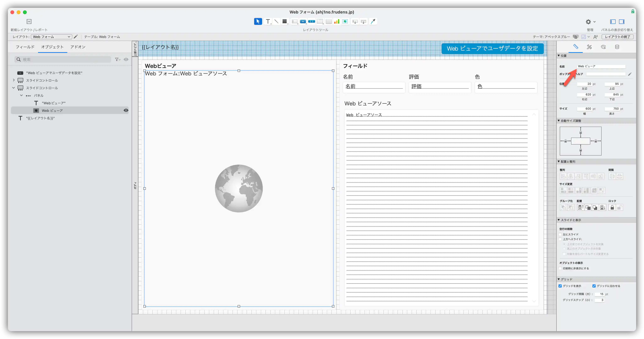Expand the first スライドコントロール row
The width and height of the screenshot is (644, 339).
14,80
